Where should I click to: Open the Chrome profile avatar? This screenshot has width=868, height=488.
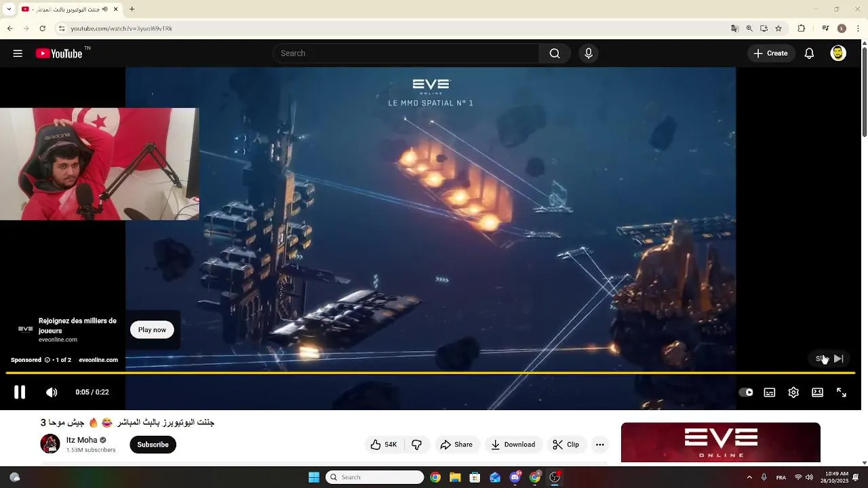click(x=842, y=28)
